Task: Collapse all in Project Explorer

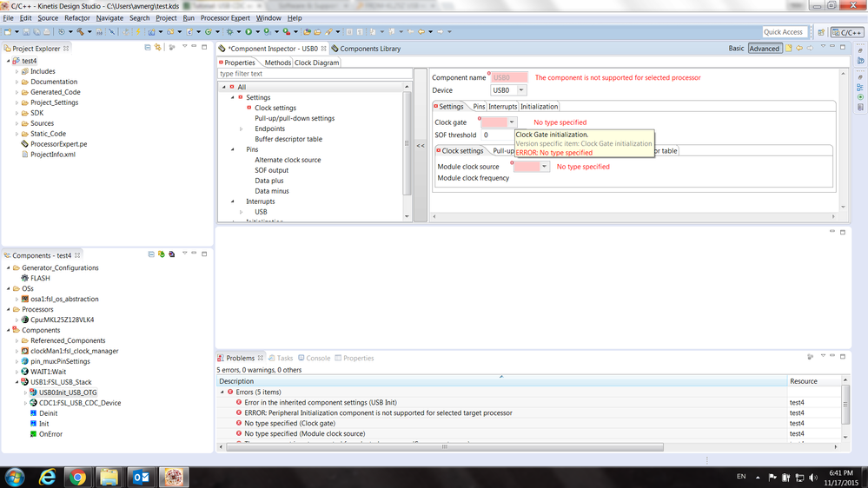Action: coord(148,48)
